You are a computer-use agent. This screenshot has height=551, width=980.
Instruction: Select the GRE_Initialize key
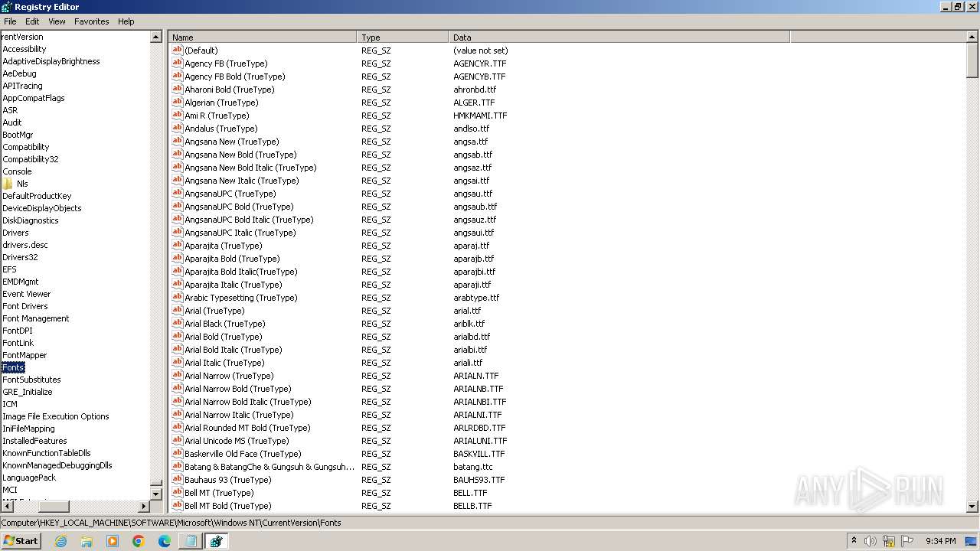pos(28,392)
